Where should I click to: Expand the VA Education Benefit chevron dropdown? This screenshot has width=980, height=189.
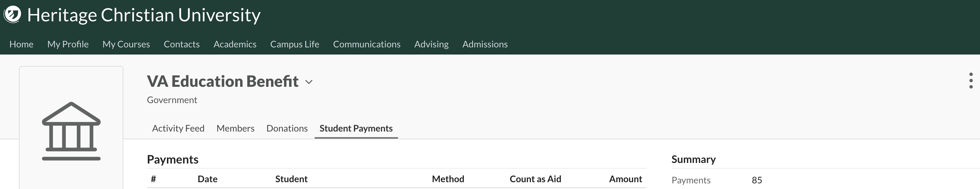coord(309,82)
